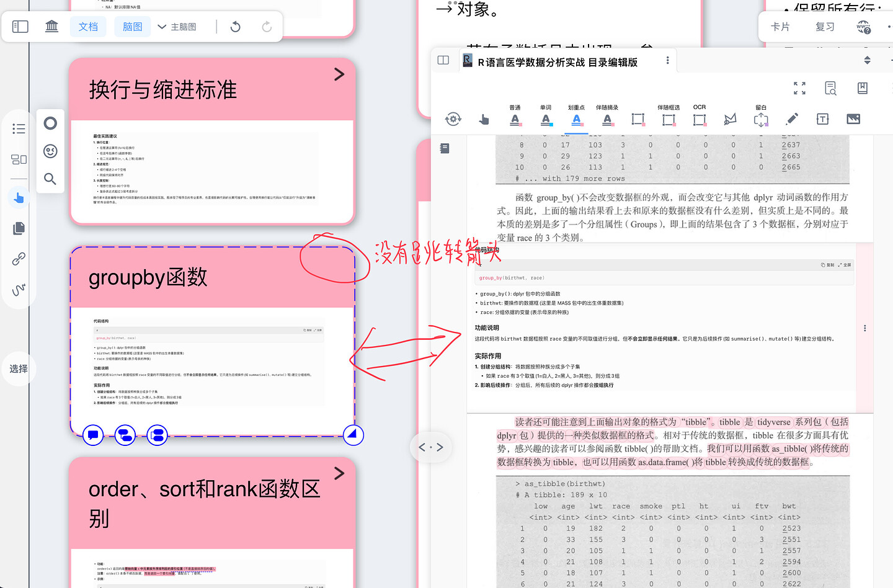Open the www globe help icon

point(864,27)
